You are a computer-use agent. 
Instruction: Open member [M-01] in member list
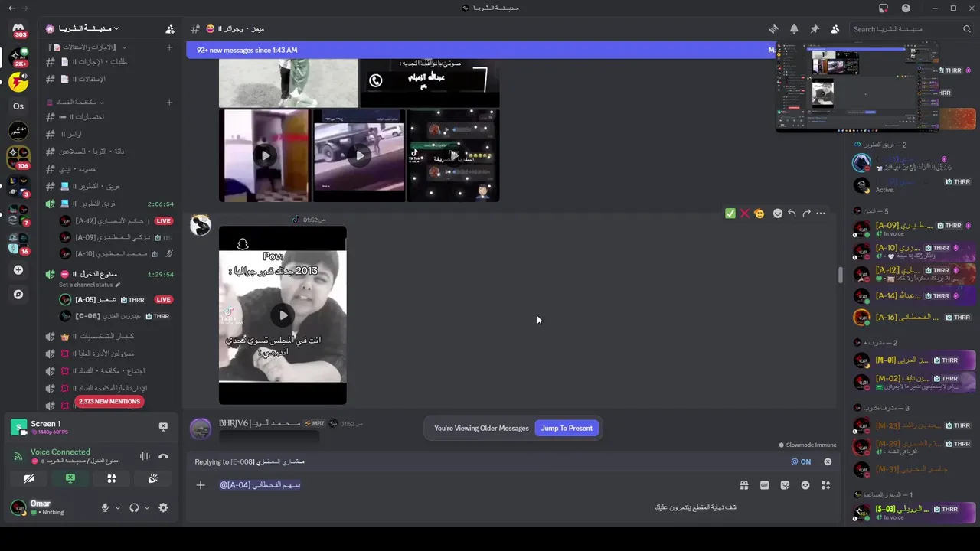pyautogui.click(x=913, y=360)
